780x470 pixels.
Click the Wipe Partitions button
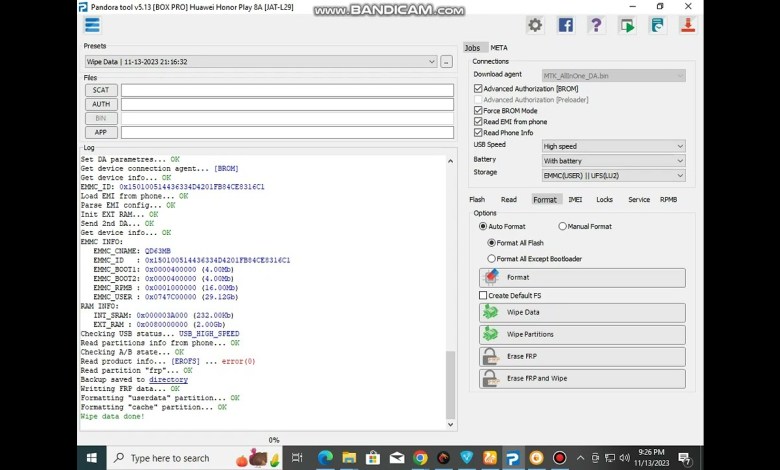point(582,334)
